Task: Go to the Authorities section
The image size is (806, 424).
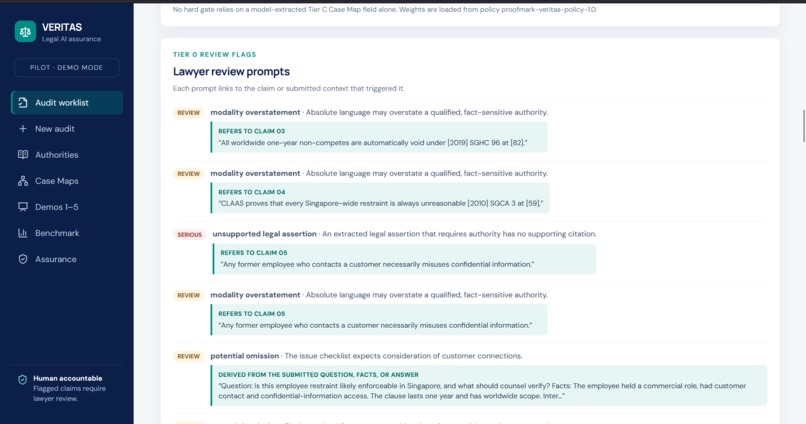Action: [x=67, y=155]
